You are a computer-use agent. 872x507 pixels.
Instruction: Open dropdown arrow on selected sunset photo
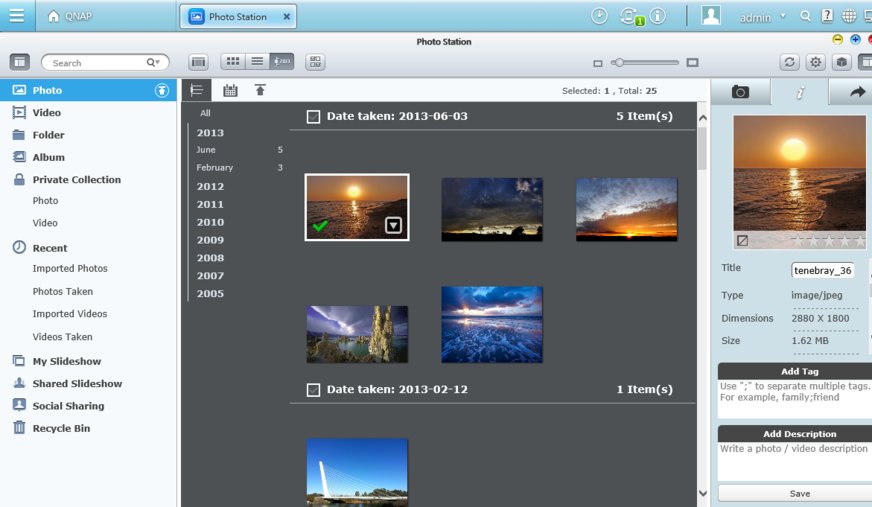click(x=394, y=226)
